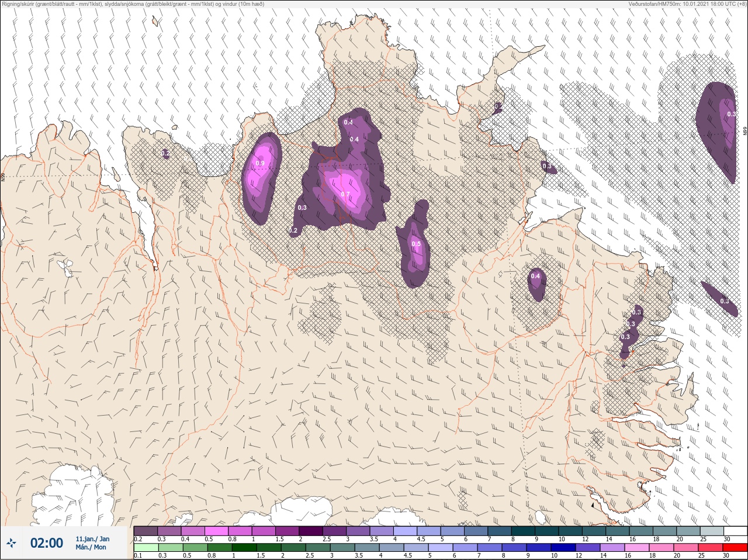
Task: Select the deep blue rain legend swatch at 10
Action: coord(564,548)
